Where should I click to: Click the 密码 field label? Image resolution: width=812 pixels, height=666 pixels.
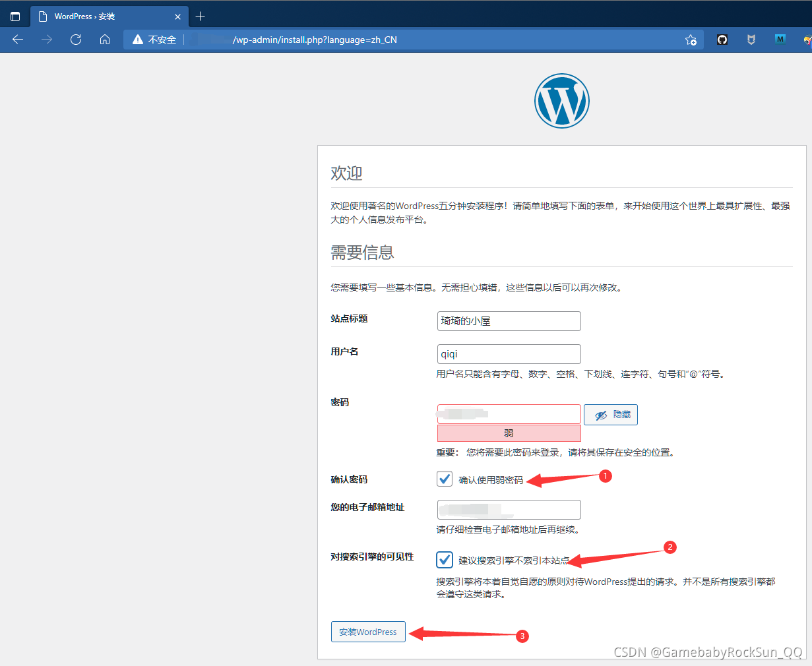point(340,402)
